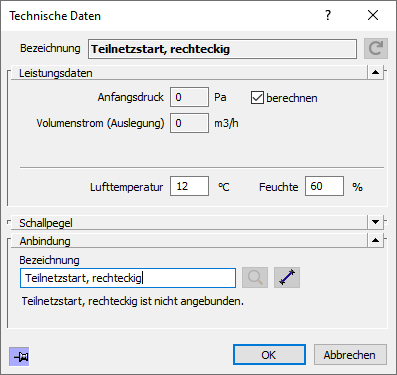Viewport: 397px width, 375px height.
Task: Click the reset arrow icon beside Bezeichnung
Action: 376,49
